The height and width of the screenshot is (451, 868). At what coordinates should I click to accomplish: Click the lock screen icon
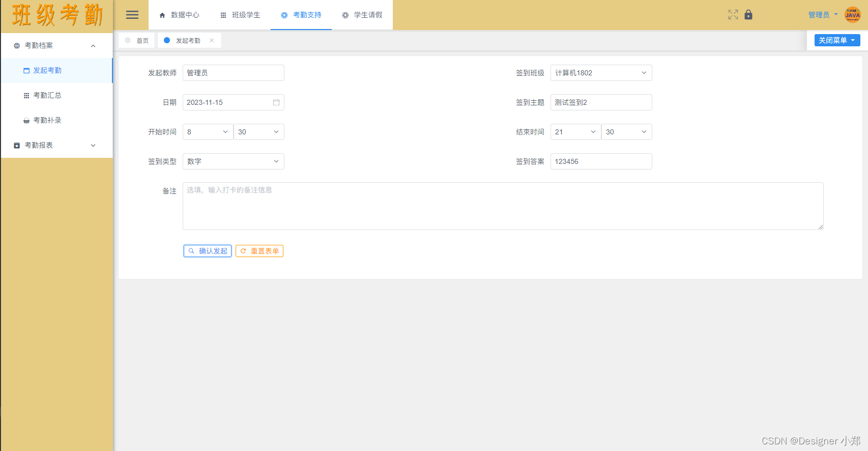(748, 15)
